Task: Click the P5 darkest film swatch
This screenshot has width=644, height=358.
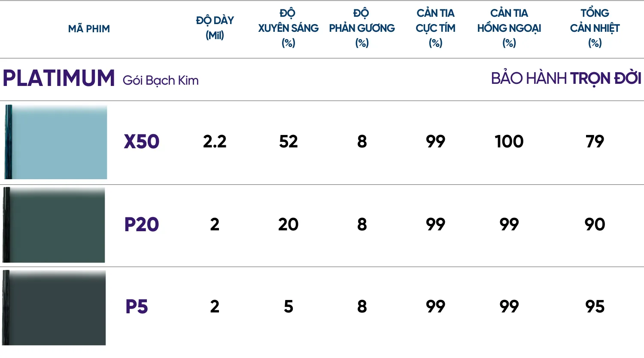Action: coord(55,308)
